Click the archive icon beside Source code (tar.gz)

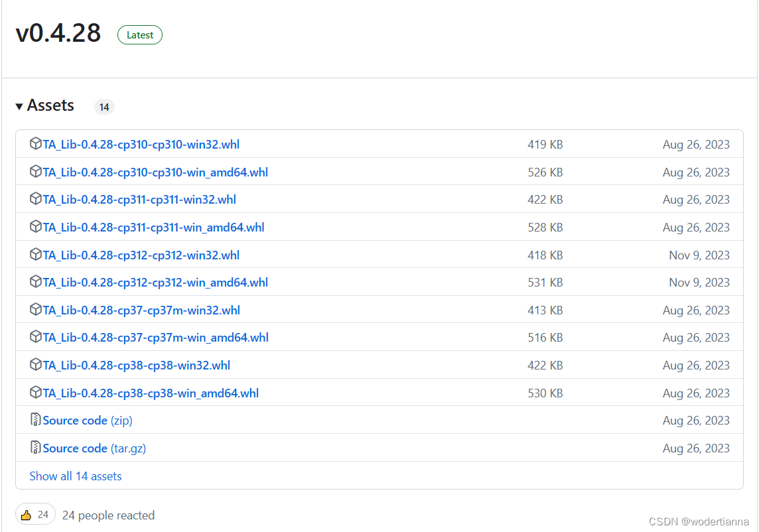point(35,448)
